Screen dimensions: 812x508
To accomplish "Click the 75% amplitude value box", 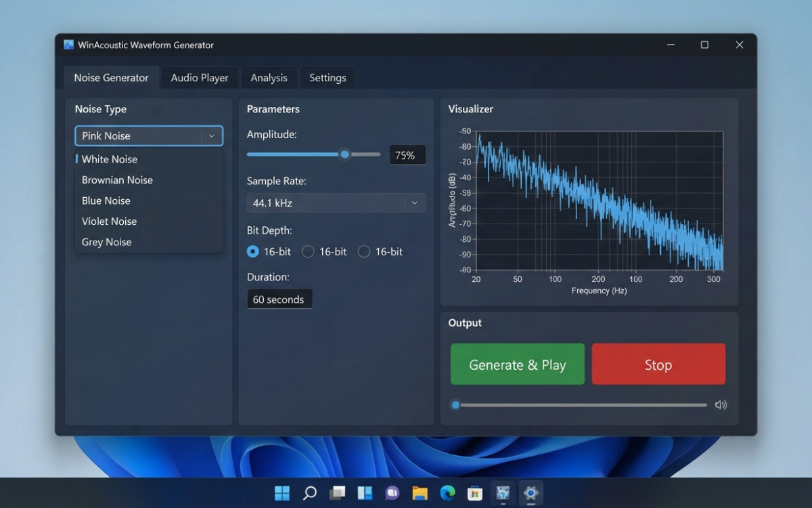I will click(407, 155).
